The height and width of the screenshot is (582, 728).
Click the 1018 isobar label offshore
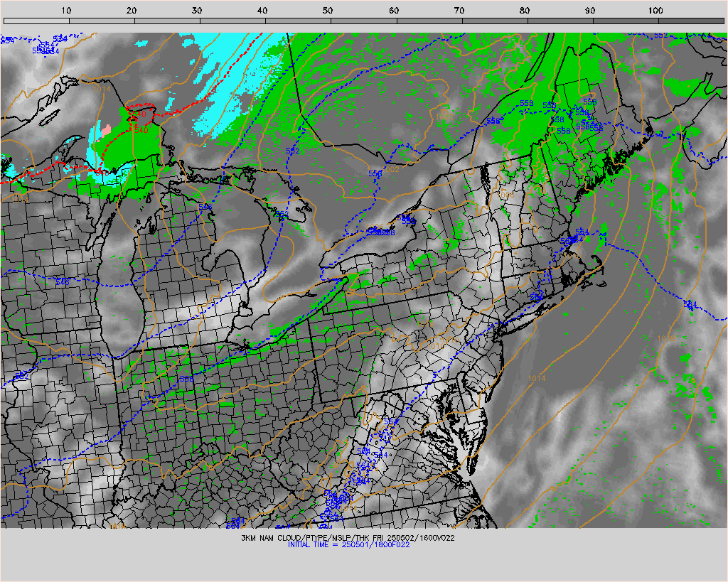pos(666,339)
